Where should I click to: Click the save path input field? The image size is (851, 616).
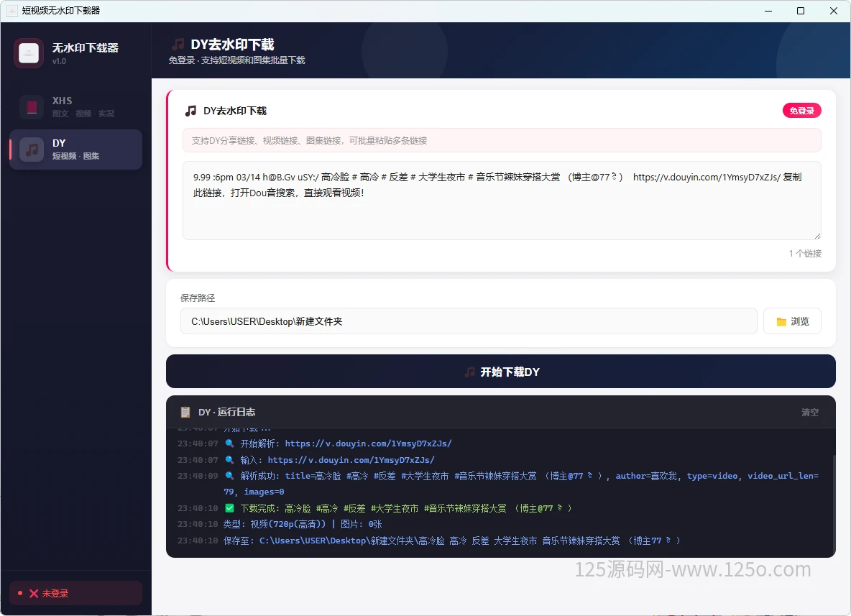469,321
